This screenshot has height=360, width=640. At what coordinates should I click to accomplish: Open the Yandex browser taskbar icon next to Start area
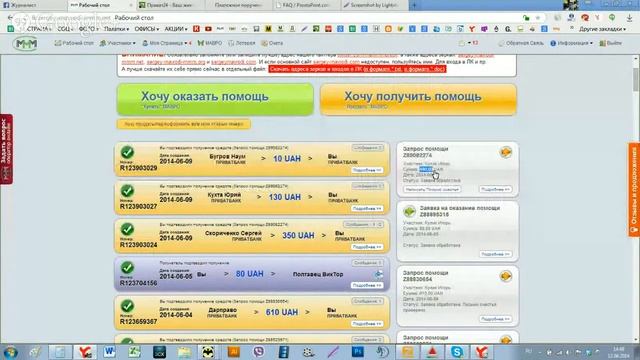pyautogui.click(x=85, y=352)
